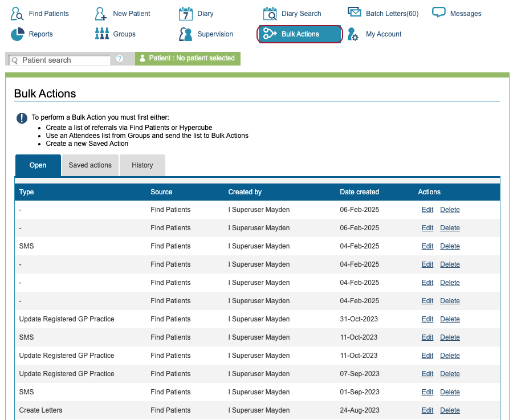513x420 pixels.
Task: Click the Diary Search icon
Action: point(270,14)
